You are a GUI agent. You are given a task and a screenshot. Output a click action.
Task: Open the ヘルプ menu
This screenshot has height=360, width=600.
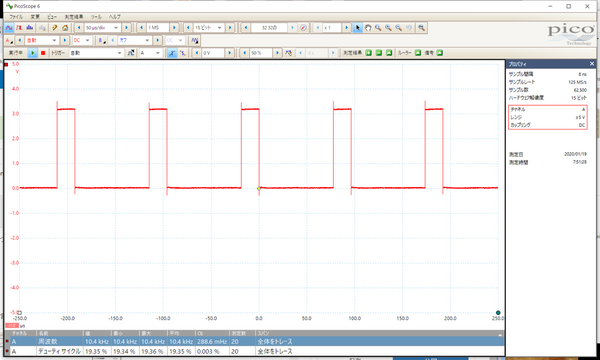coord(114,17)
